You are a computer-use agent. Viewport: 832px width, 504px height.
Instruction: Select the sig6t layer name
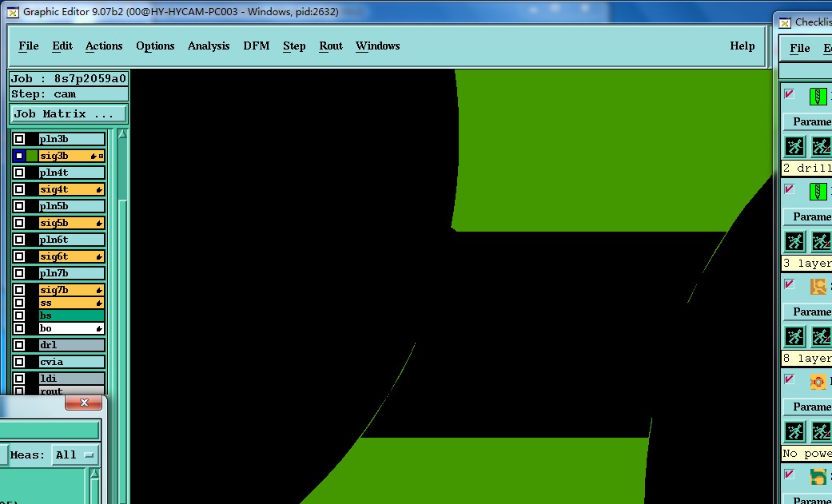(72, 256)
